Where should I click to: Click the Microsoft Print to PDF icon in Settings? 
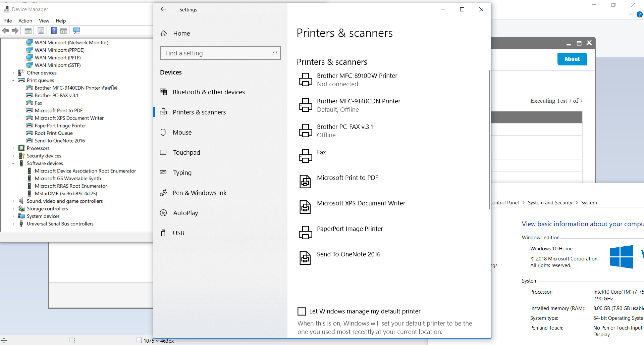(x=305, y=182)
